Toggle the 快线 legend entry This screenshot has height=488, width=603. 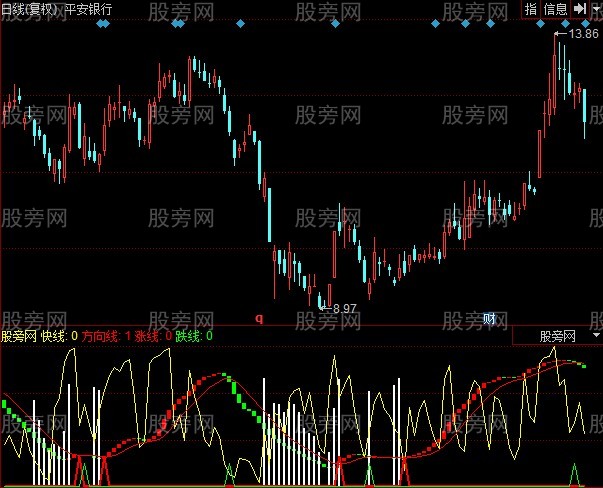click(x=56, y=337)
